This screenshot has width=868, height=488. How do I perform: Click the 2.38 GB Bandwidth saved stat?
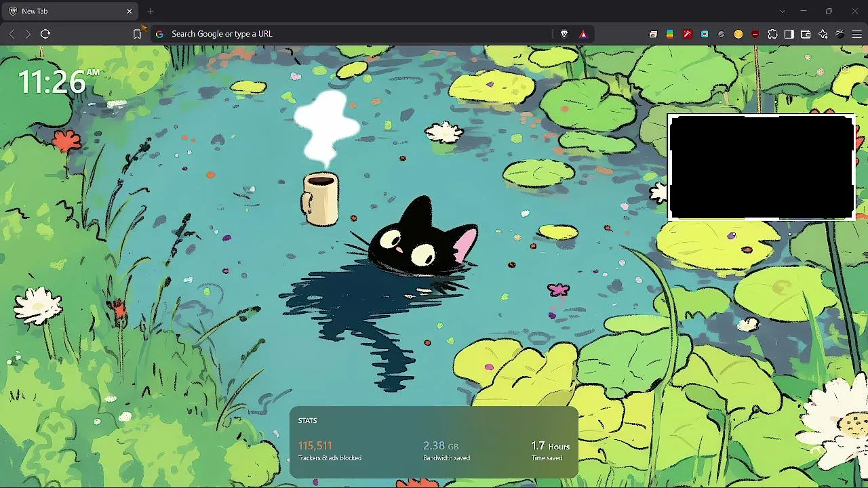446,451
